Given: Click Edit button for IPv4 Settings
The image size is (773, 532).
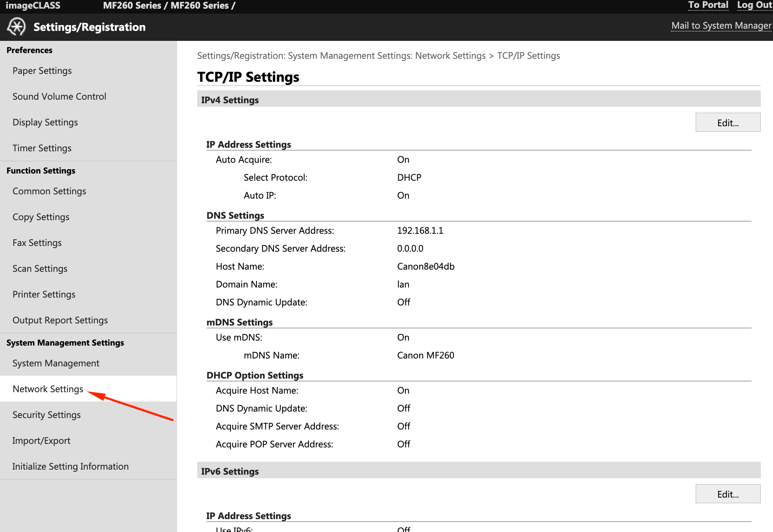Looking at the screenshot, I should [x=728, y=123].
